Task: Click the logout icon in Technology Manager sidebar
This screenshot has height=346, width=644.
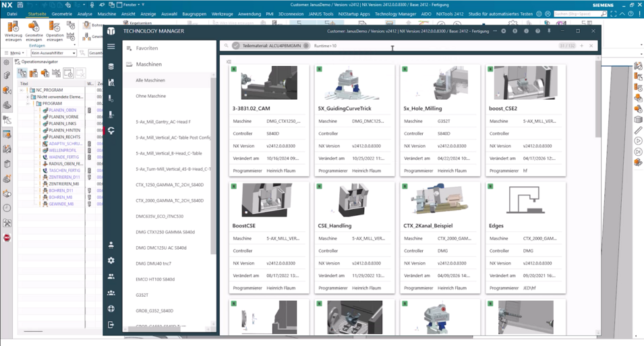Action: coord(111,324)
